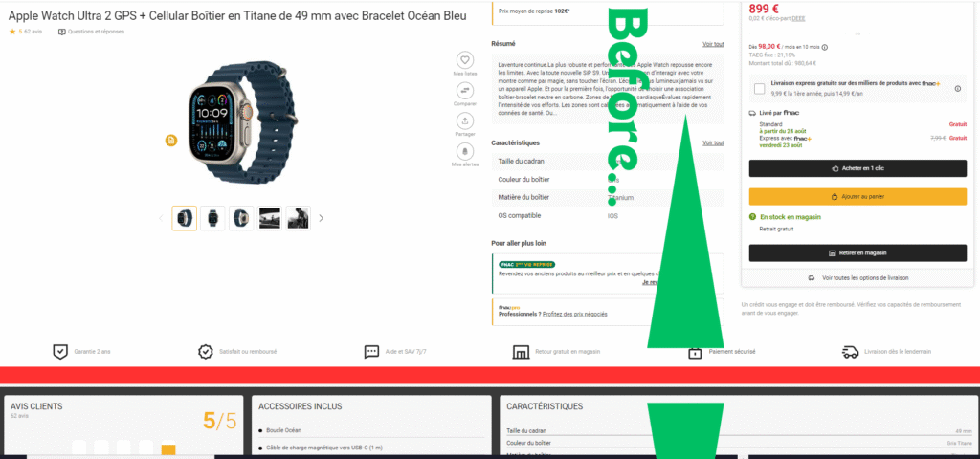Open the yellow document badge beside watch image

click(171, 142)
